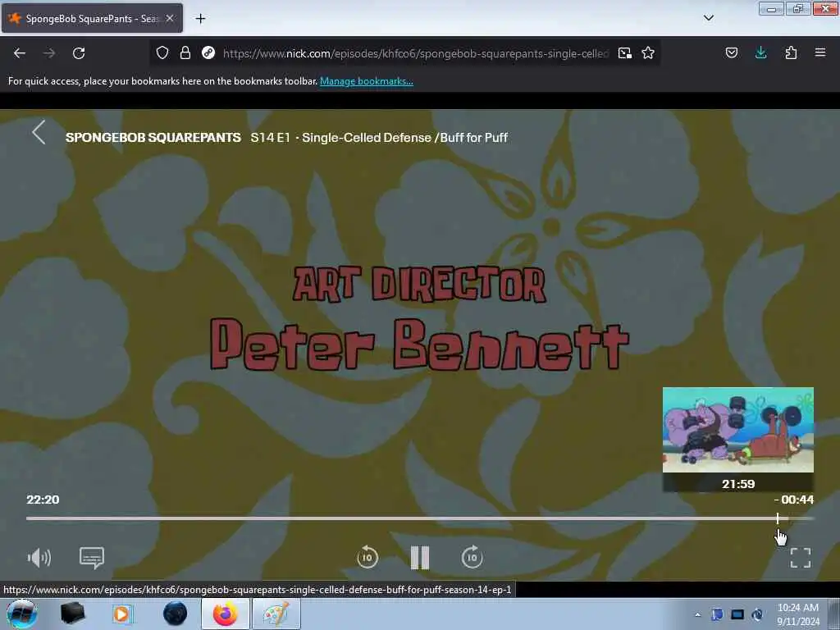Screen dimensions: 840x630
Task: Save the page to Pocket
Action: click(732, 52)
